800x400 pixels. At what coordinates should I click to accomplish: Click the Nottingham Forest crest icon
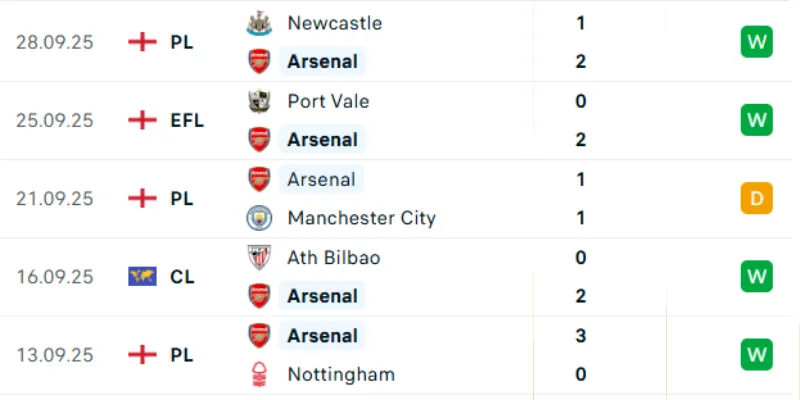259,375
